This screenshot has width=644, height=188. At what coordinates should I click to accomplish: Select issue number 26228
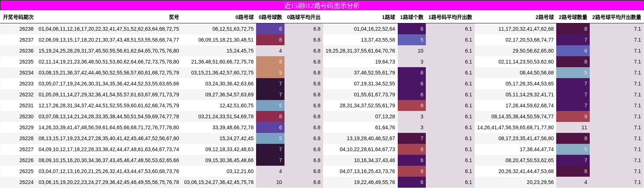tap(26, 138)
